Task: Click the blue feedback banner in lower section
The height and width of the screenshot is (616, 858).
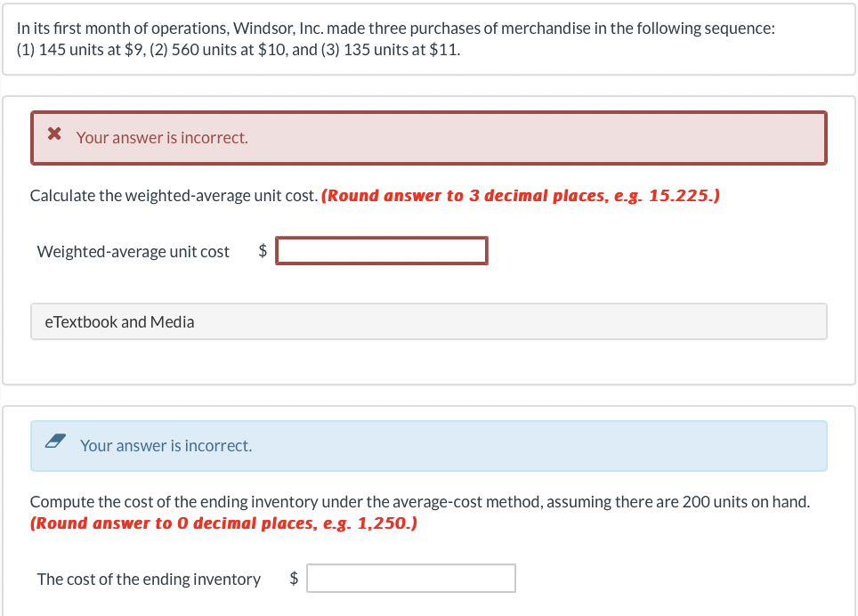Action: 429,445
